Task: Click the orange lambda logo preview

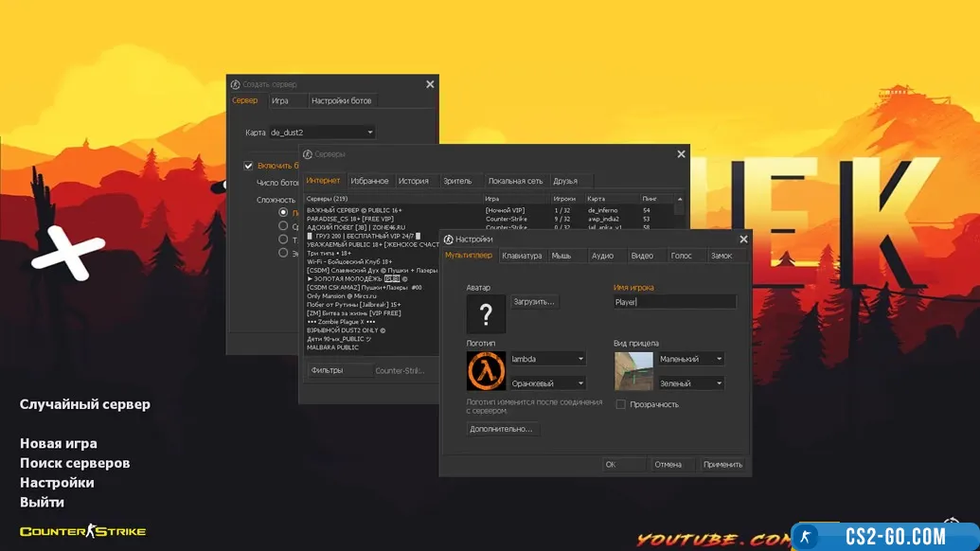Action: [486, 371]
